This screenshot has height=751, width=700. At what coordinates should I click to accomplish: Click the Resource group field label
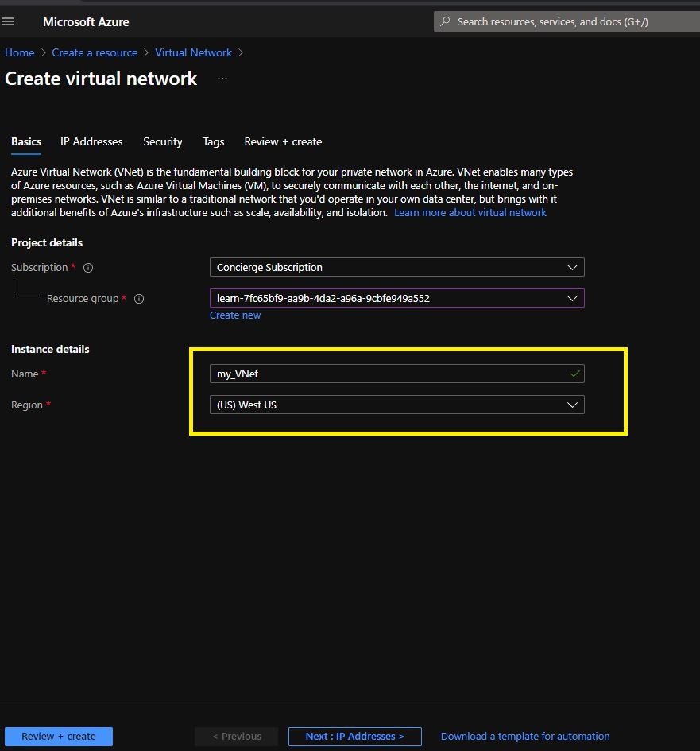(x=83, y=299)
